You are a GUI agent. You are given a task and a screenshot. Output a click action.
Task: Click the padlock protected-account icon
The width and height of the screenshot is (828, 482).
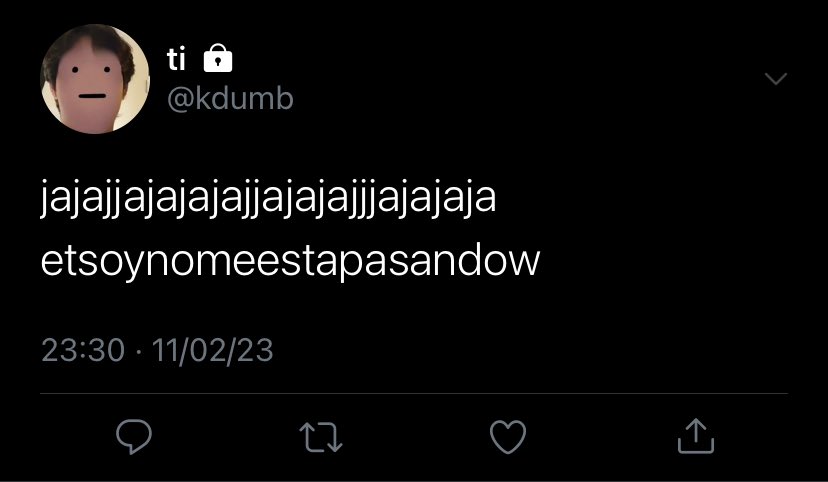click(218, 58)
